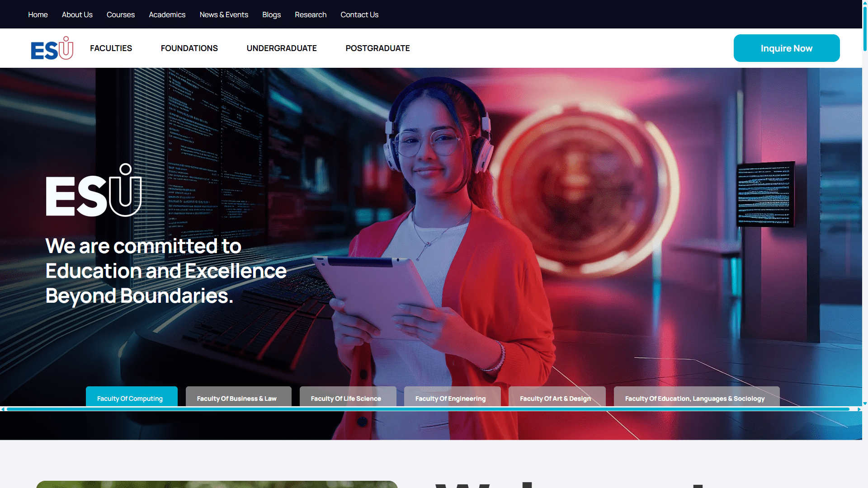Click the hero headline 'Beyond Boundaries.'
868x488 pixels.
[139, 296]
